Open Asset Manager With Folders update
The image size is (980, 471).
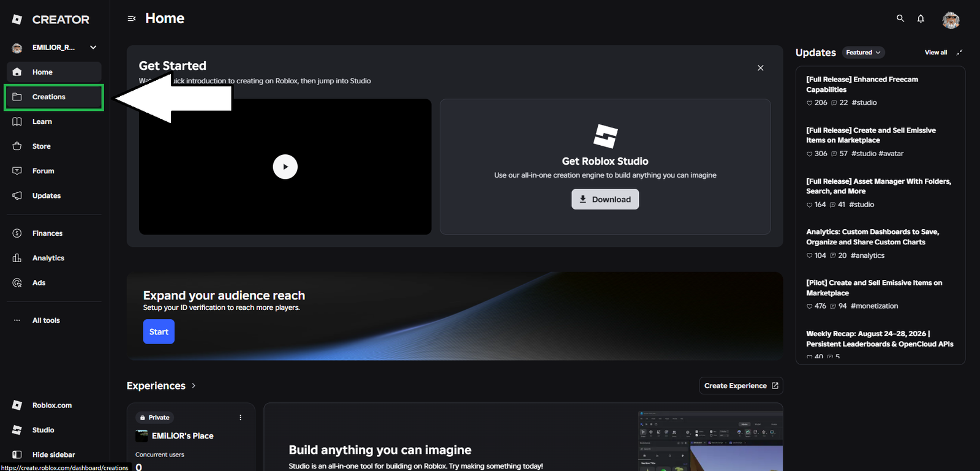point(878,186)
